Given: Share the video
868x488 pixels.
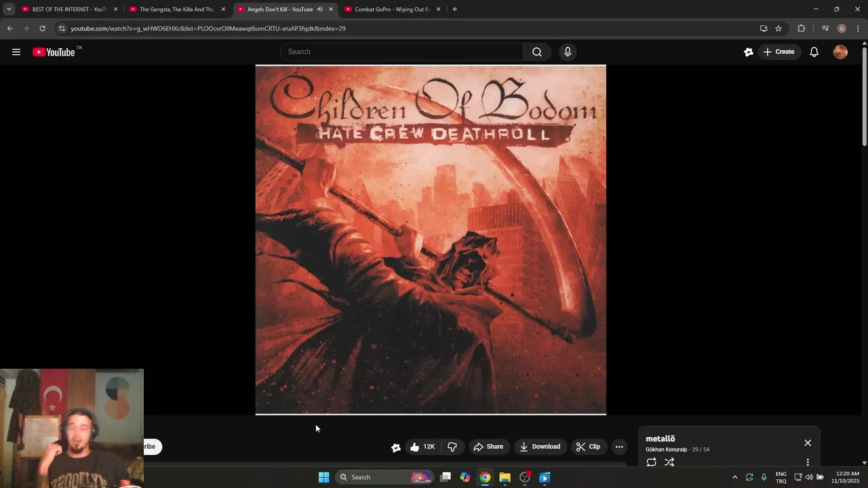Looking at the screenshot, I should (x=488, y=447).
